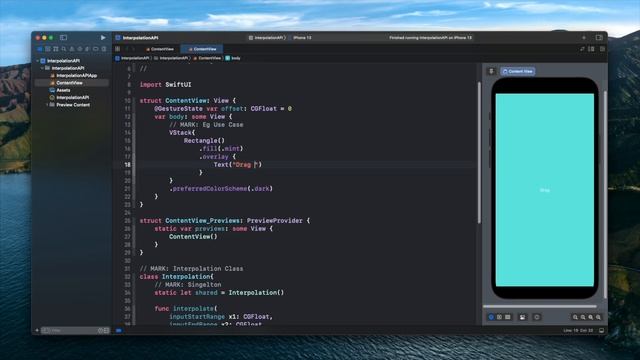Open the report navigator
This screenshot has height=360, width=640.
tap(104, 49)
